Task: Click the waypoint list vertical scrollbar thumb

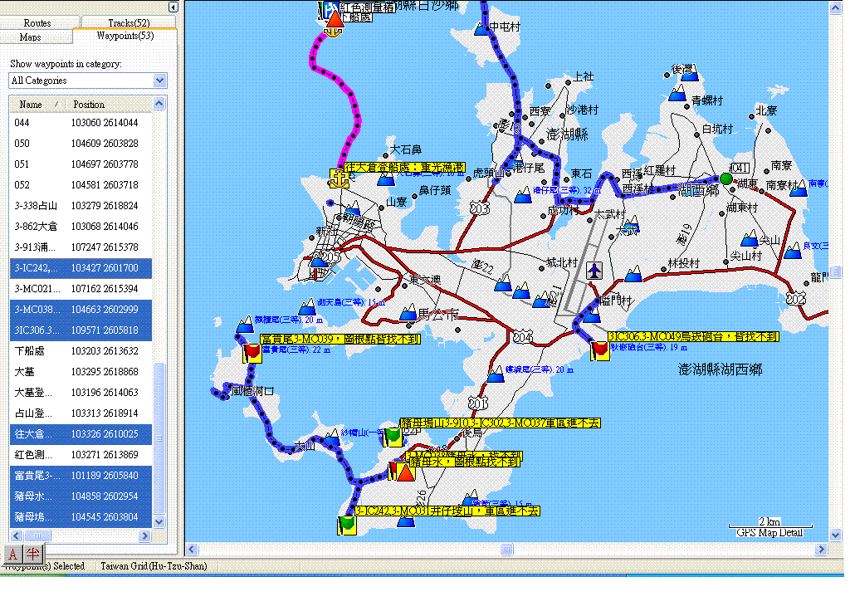Action: tap(159, 438)
